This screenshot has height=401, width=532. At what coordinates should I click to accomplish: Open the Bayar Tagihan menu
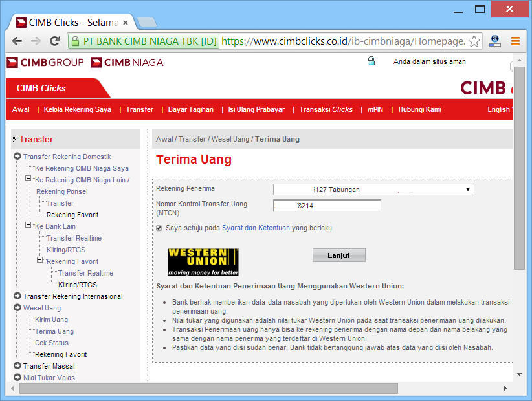[191, 109]
